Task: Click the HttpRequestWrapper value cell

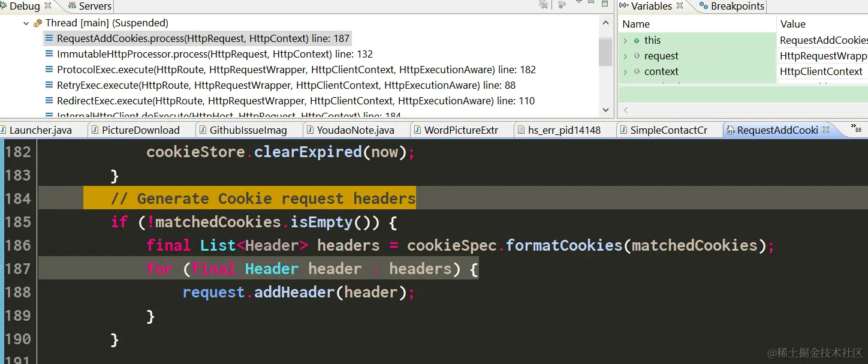Action: [822, 56]
